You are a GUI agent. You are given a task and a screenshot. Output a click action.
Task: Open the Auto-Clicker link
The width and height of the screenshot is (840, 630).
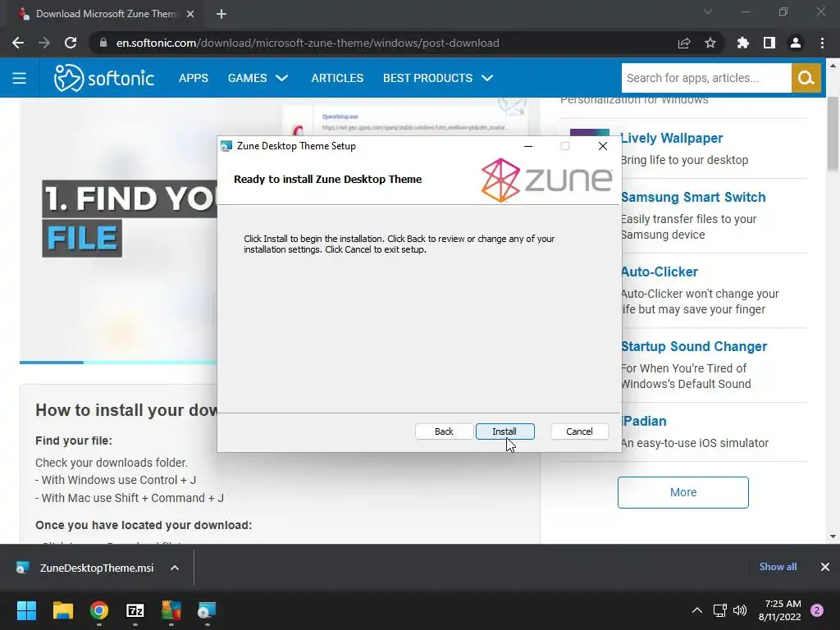click(660, 272)
